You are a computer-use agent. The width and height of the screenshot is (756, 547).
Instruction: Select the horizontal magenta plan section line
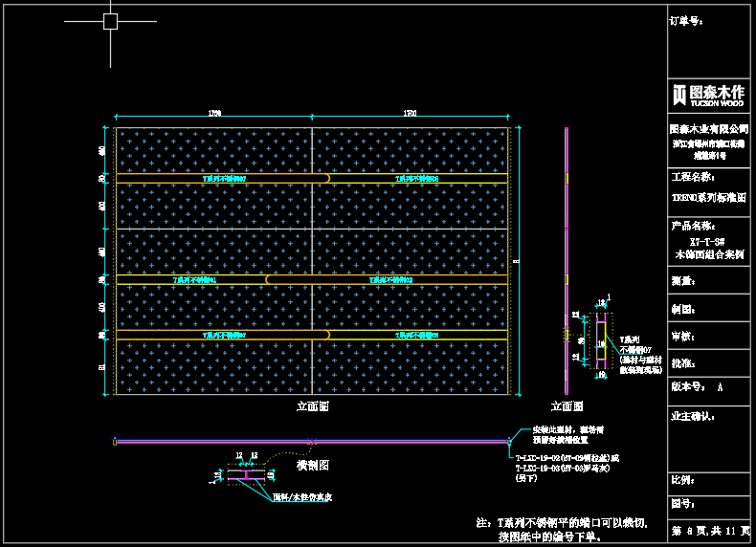tap(312, 441)
